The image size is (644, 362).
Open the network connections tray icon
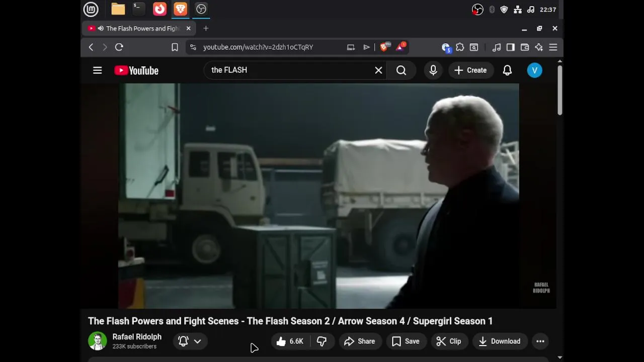(518, 10)
